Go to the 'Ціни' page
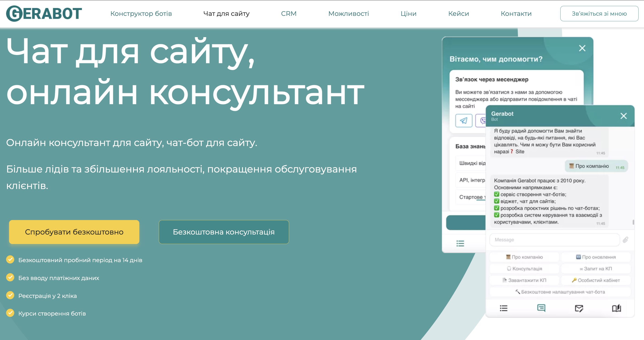Viewport: 644px width, 340px height. tap(408, 14)
